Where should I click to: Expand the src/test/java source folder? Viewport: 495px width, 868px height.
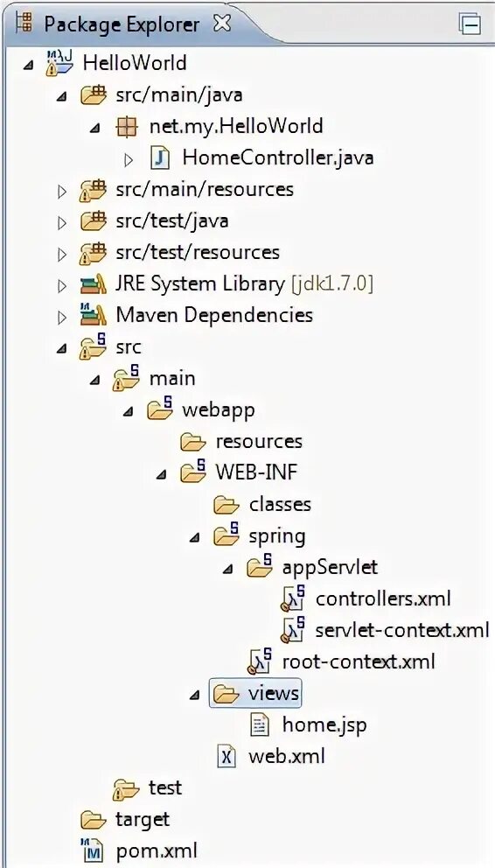click(x=62, y=222)
